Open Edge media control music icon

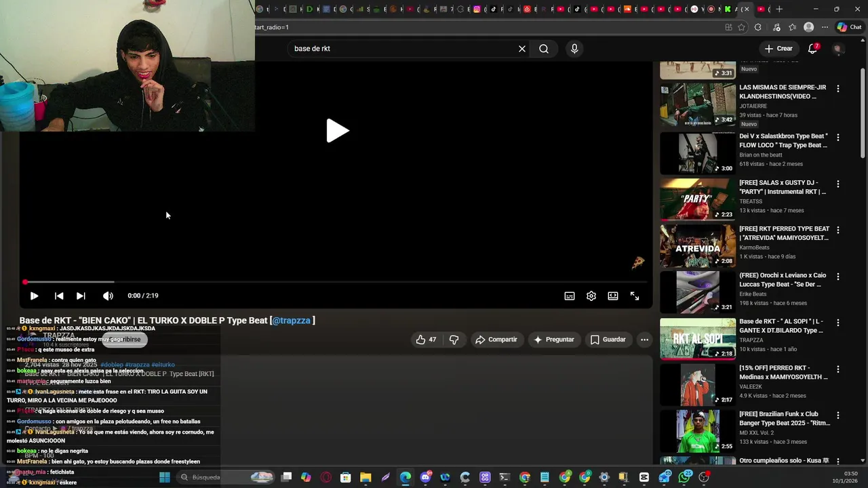pyautogui.click(x=776, y=27)
